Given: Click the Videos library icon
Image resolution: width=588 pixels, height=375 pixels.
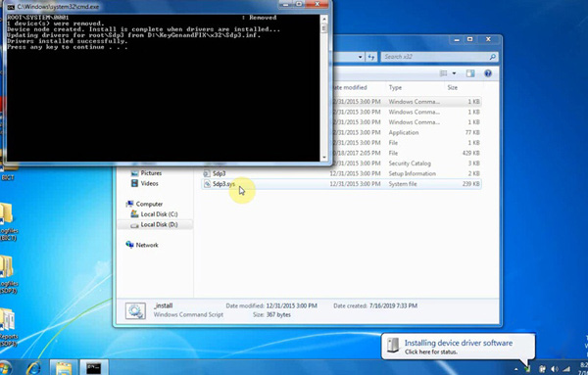Looking at the screenshot, I should pos(134,183).
